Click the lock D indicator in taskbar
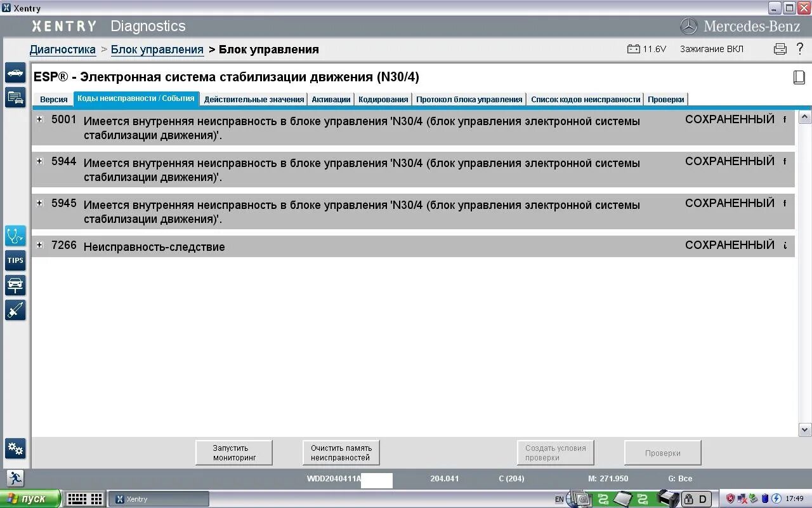The height and width of the screenshot is (508, 812). click(696, 499)
